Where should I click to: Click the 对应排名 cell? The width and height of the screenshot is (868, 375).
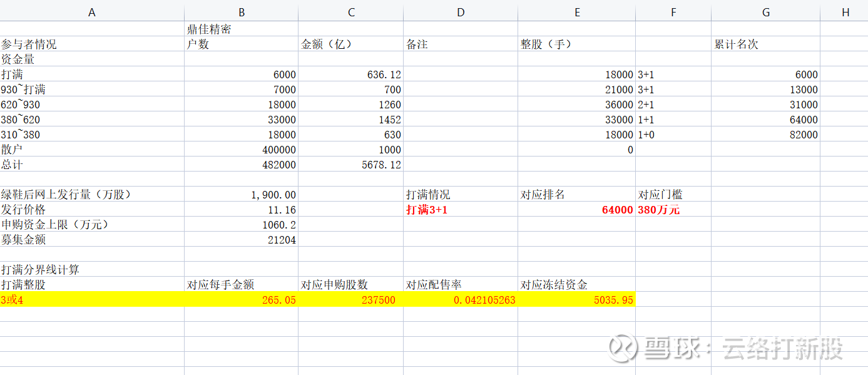[577, 194]
